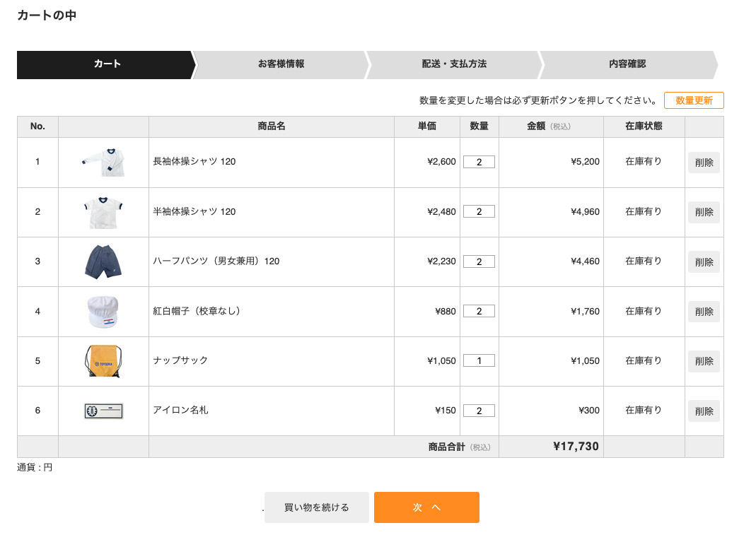Remove アイロン名札 from the cart
The image size is (756, 547).
704,411
